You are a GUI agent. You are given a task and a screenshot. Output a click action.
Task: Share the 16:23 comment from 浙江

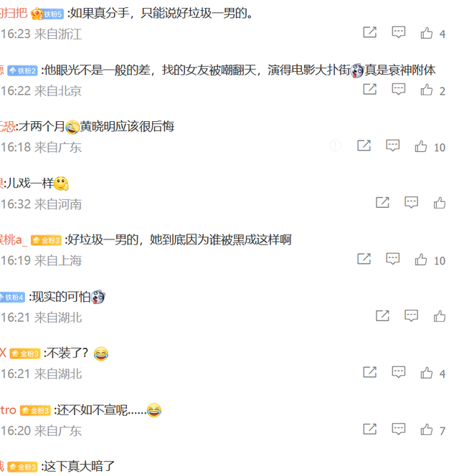(x=369, y=32)
